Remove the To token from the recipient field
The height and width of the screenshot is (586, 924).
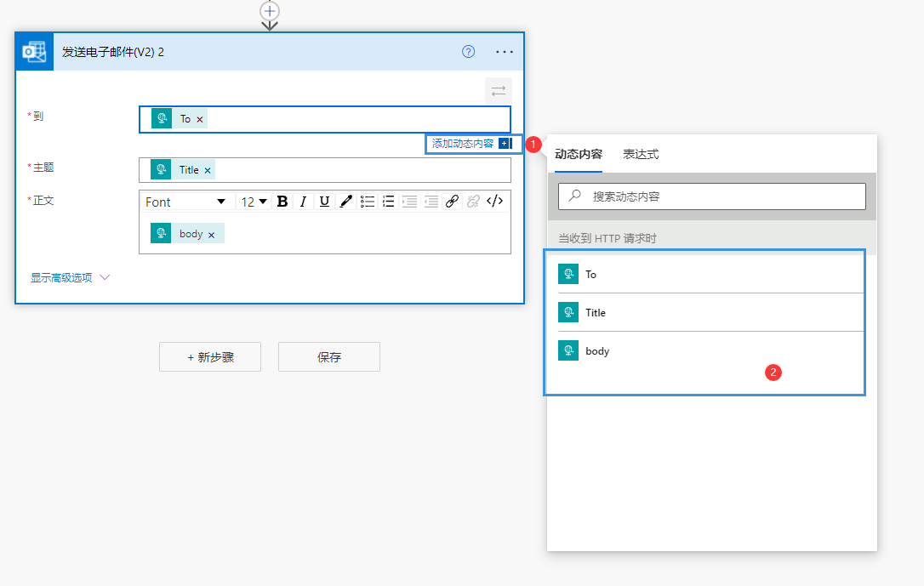[x=200, y=120]
